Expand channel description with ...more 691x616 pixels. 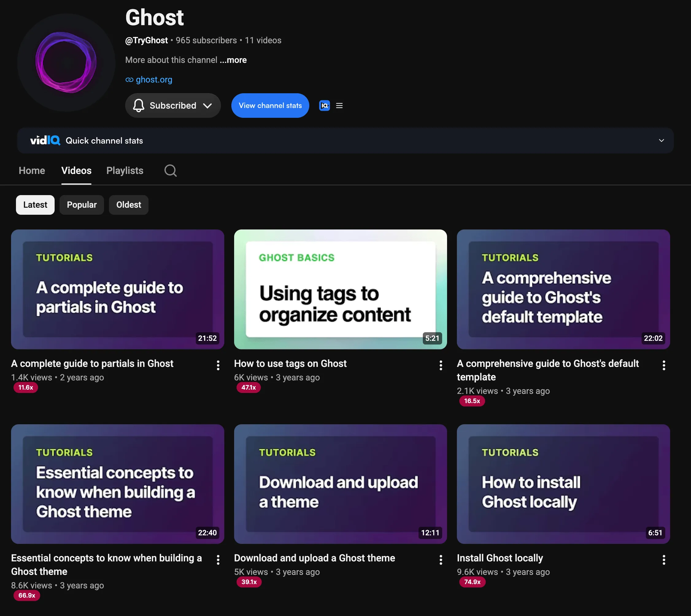[233, 60]
